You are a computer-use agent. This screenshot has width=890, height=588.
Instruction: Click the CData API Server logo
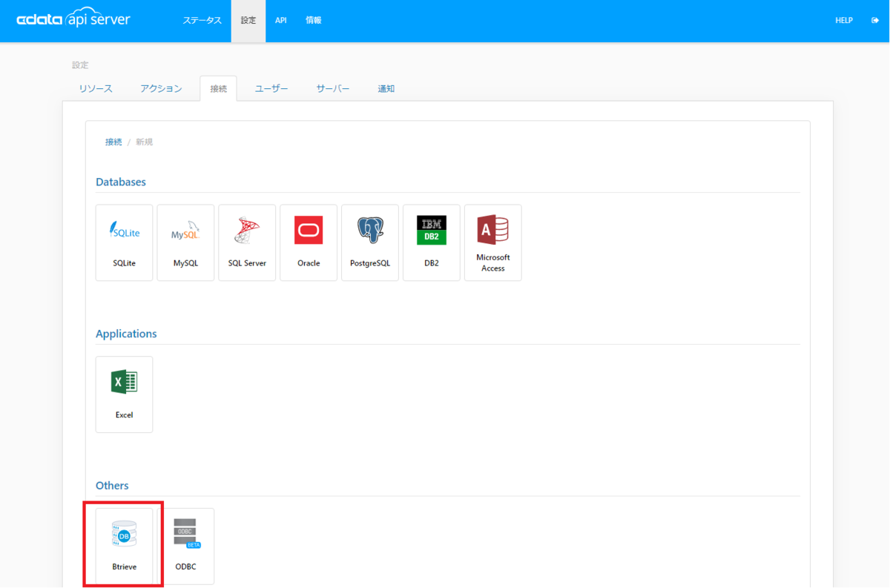point(73,19)
